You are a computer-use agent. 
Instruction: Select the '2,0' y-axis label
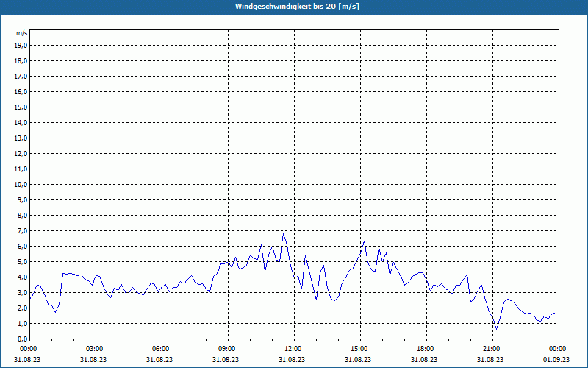point(22,308)
